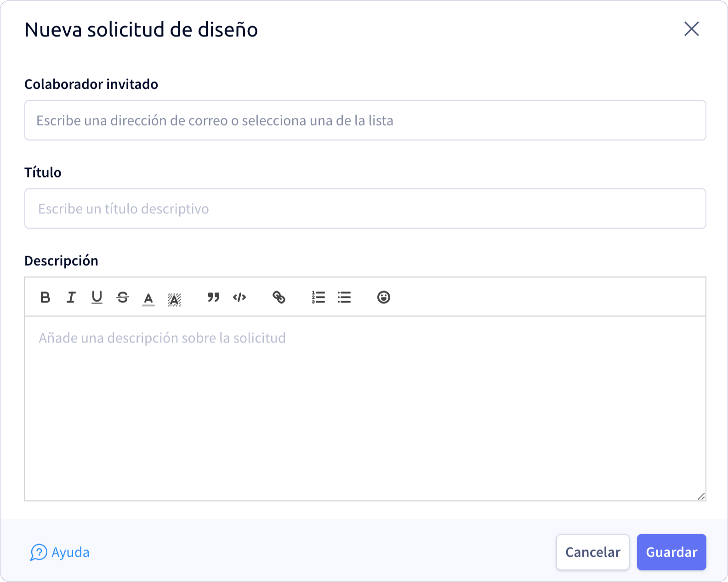Insert a hyperlink
The image size is (728, 582).
[279, 297]
